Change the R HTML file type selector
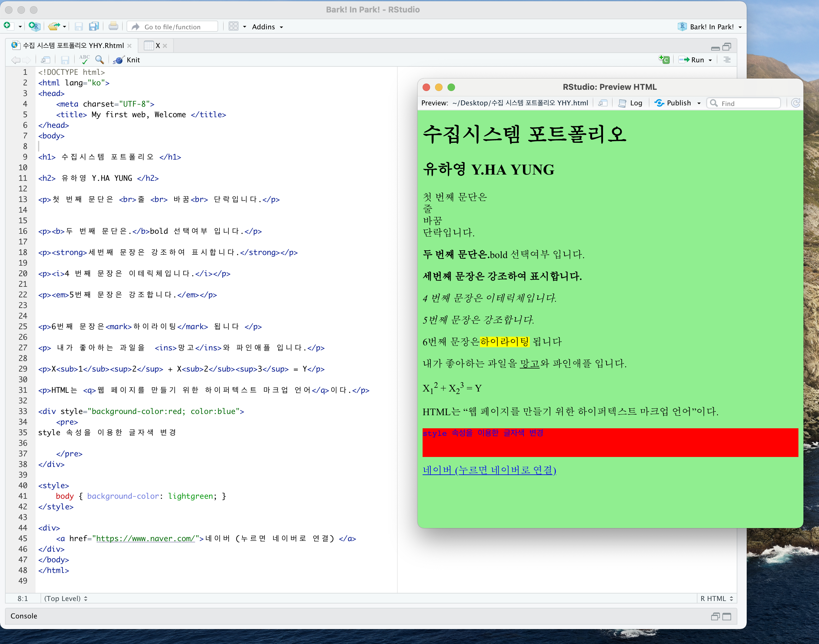The image size is (819, 644). point(716,598)
